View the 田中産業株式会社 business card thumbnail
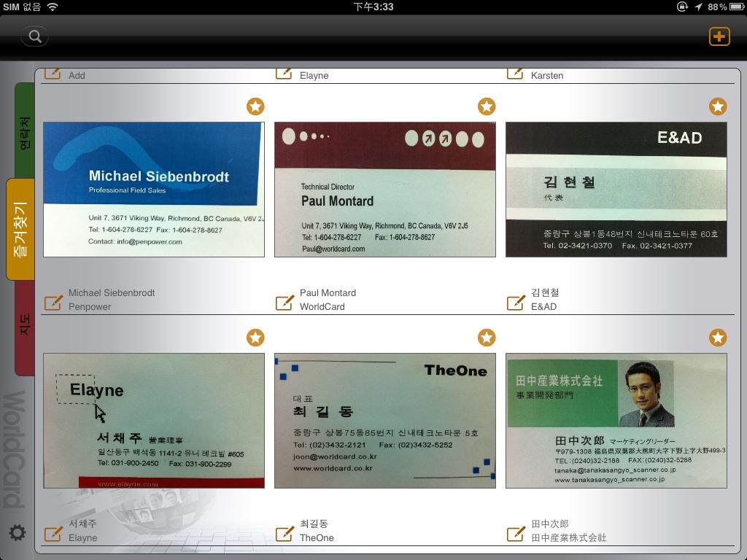The height and width of the screenshot is (560, 747). tap(616, 421)
